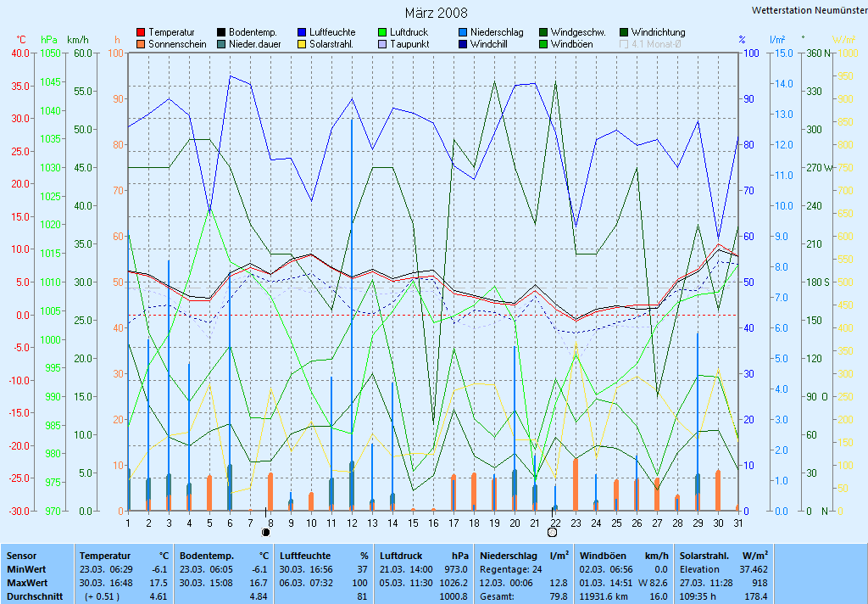This screenshot has width=868, height=604.
Task: Click the W/m² axis unit label
Action: coord(844,40)
